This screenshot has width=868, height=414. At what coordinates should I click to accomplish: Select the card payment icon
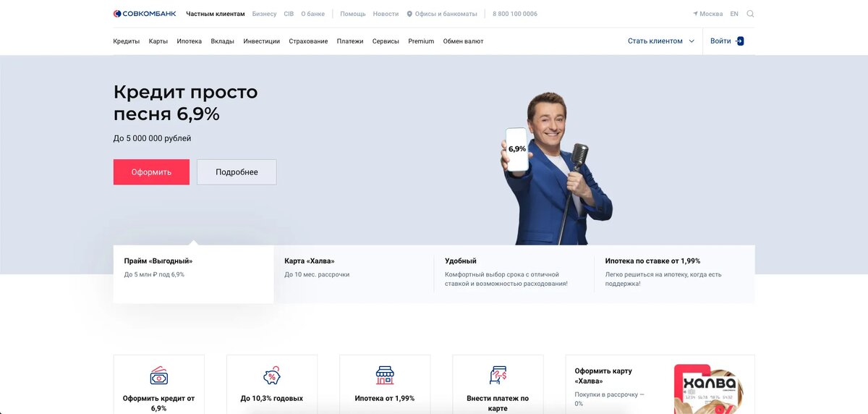click(x=498, y=376)
